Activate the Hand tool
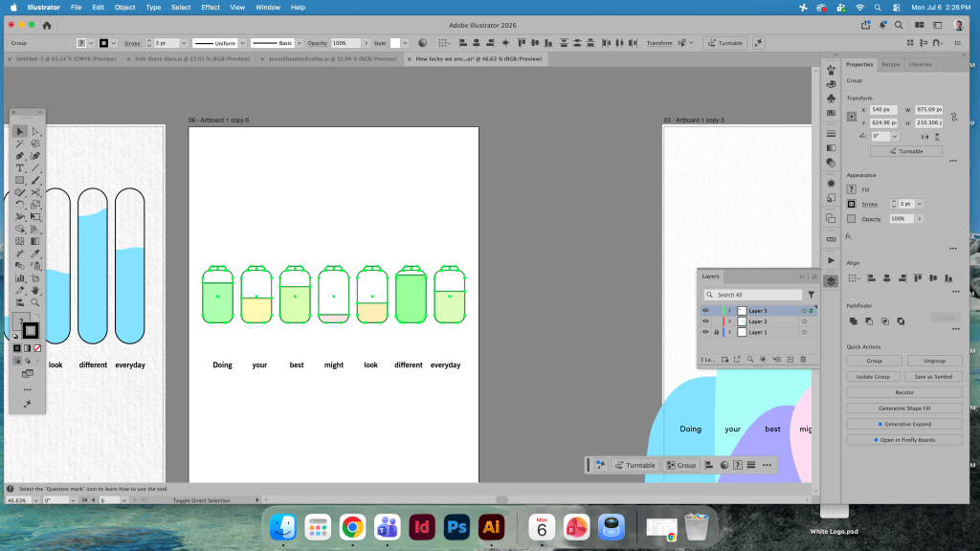 [35, 291]
